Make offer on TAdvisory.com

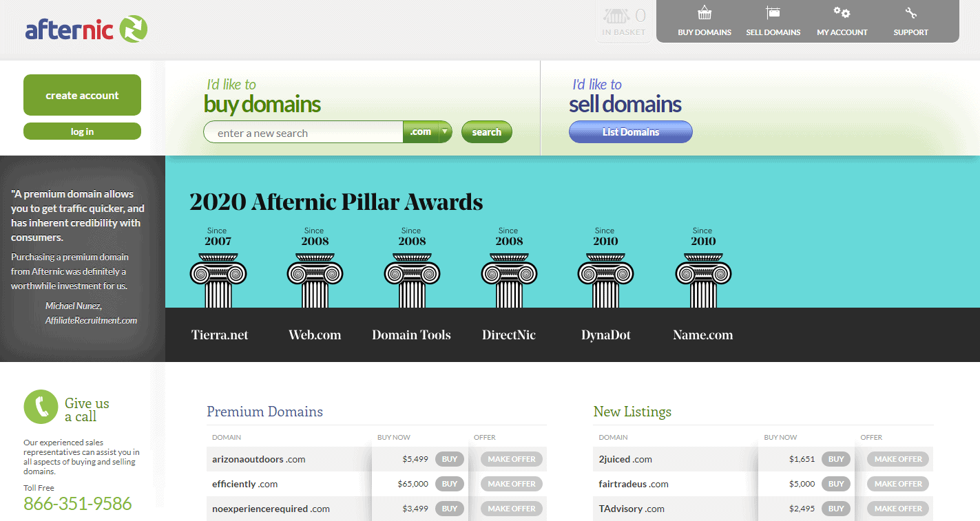point(898,509)
